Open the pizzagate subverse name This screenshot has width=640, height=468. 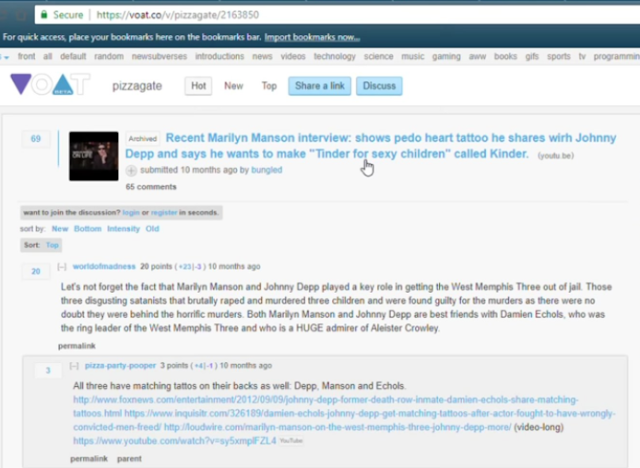point(137,86)
